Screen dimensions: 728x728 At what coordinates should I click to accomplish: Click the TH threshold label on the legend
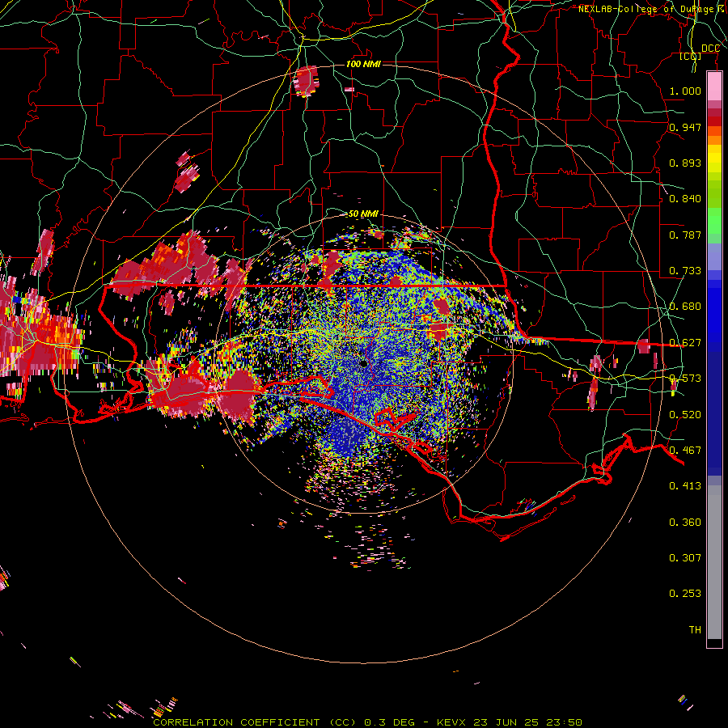(695, 630)
